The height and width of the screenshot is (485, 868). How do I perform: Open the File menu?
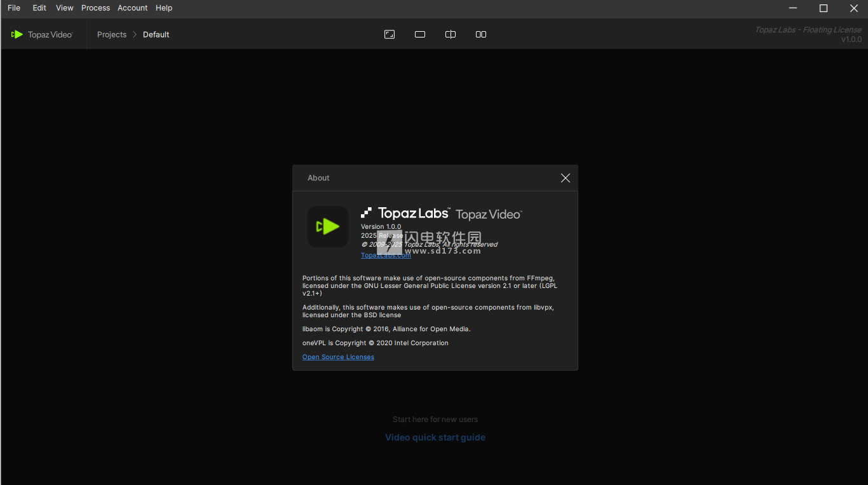pyautogui.click(x=14, y=8)
